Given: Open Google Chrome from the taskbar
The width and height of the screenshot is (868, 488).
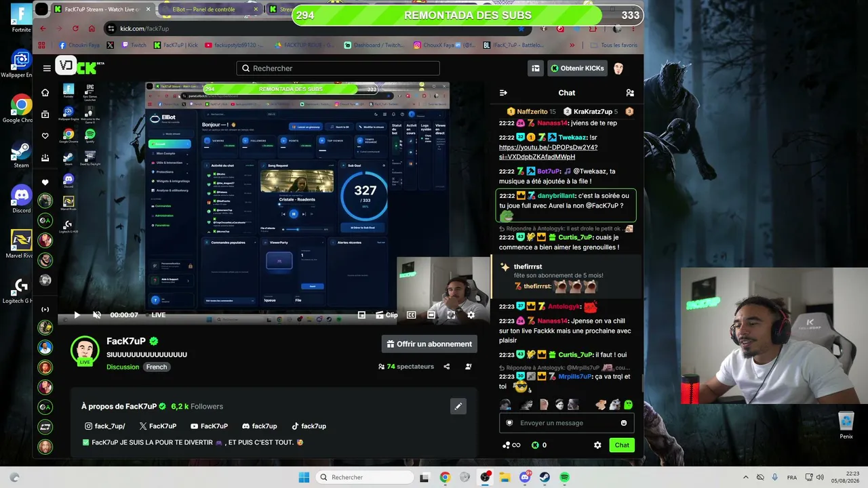Looking at the screenshot, I should click(x=445, y=477).
